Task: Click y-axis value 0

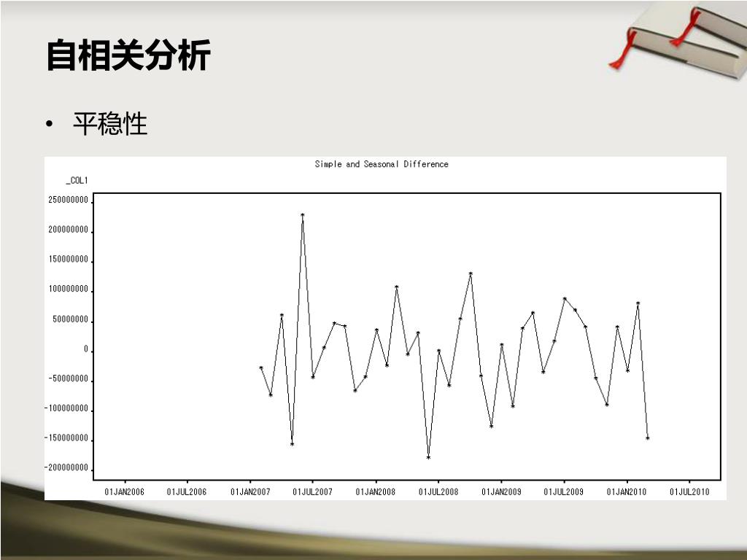Action: [86, 349]
